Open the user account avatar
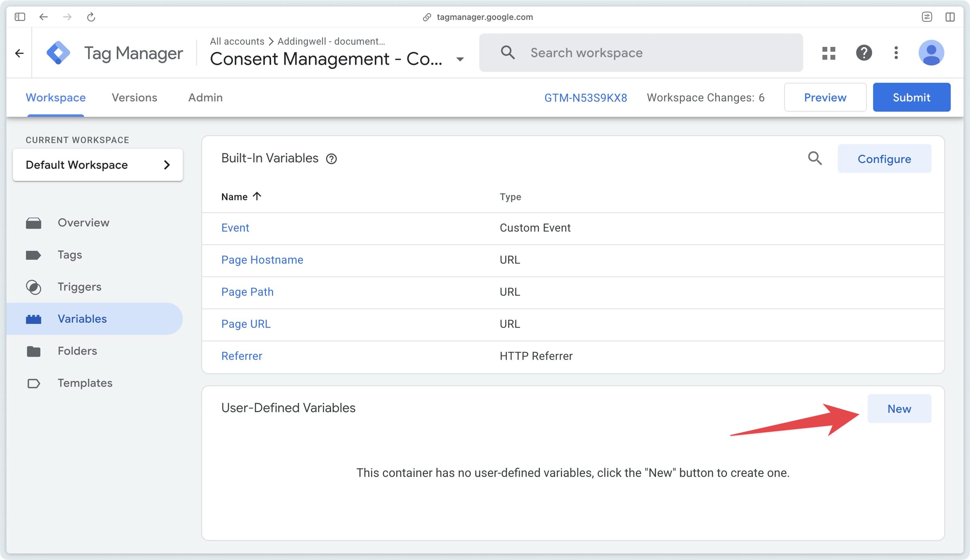Image resolution: width=970 pixels, height=560 pixels. tap(931, 53)
